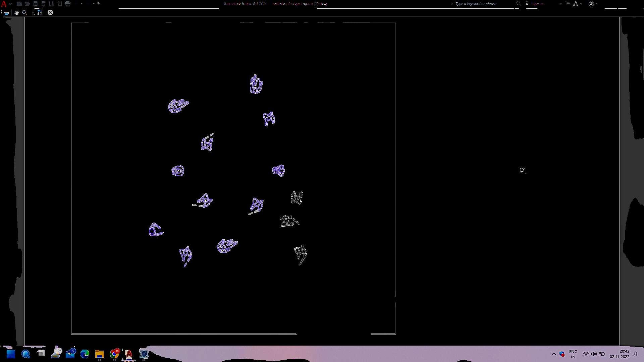Open the AutoCAD application menu logo
Viewport: 644px width, 362px height.
pyautogui.click(x=4, y=4)
